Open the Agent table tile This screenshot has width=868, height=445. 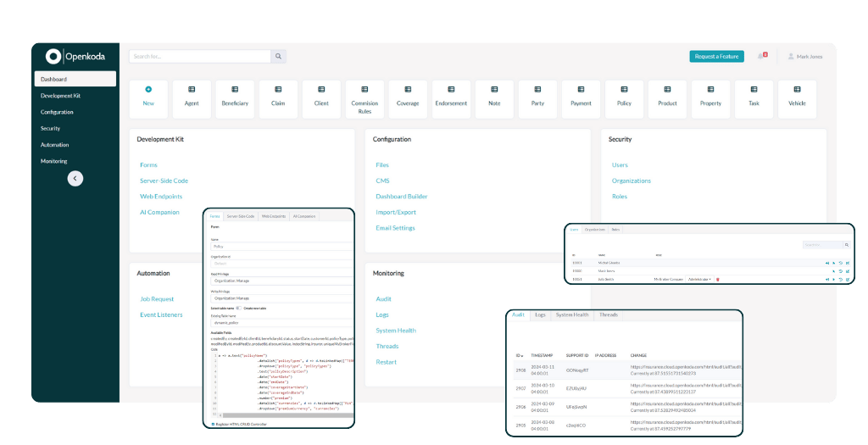(x=192, y=98)
